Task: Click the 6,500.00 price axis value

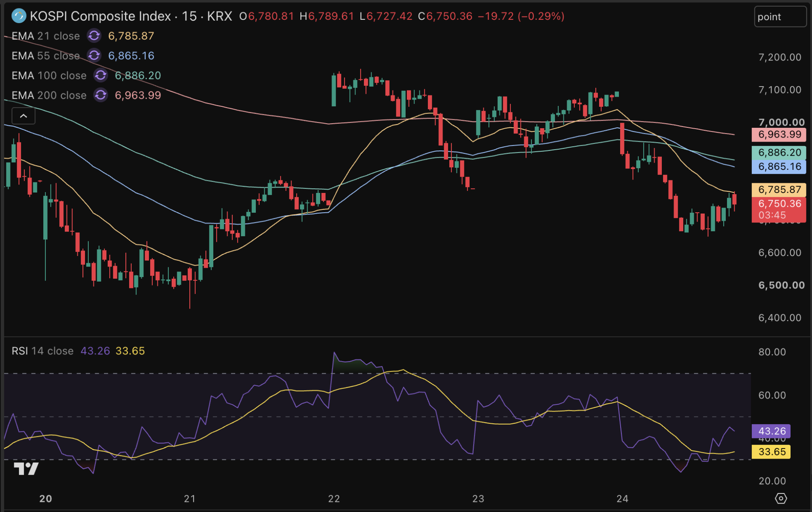Action: click(781, 285)
